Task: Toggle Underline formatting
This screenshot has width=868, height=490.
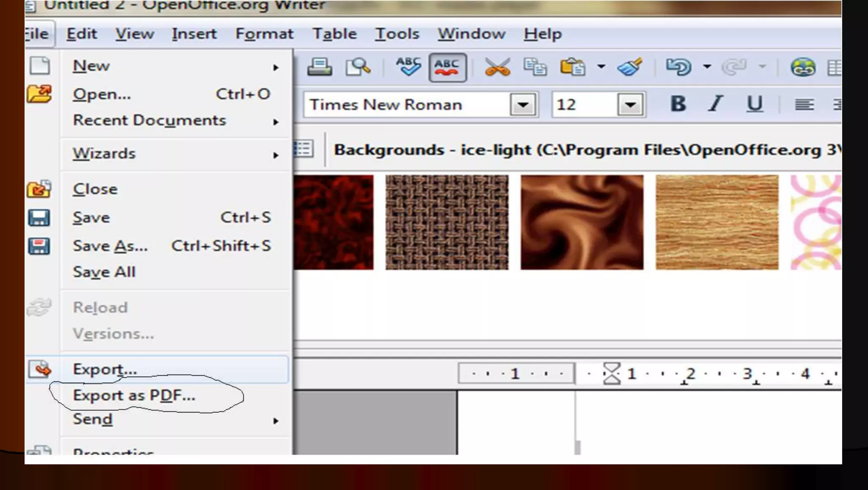Action: (754, 104)
